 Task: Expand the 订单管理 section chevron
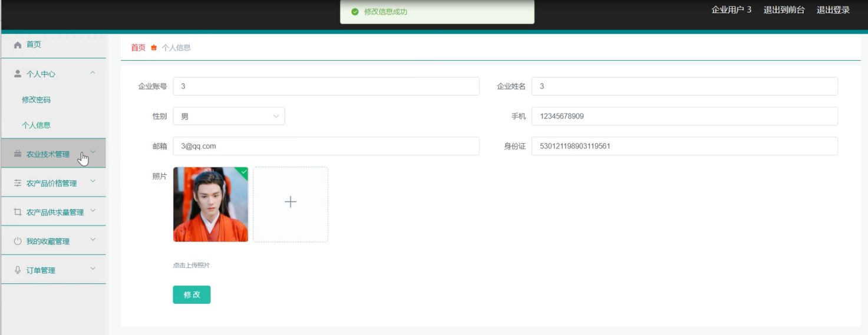coord(93,269)
